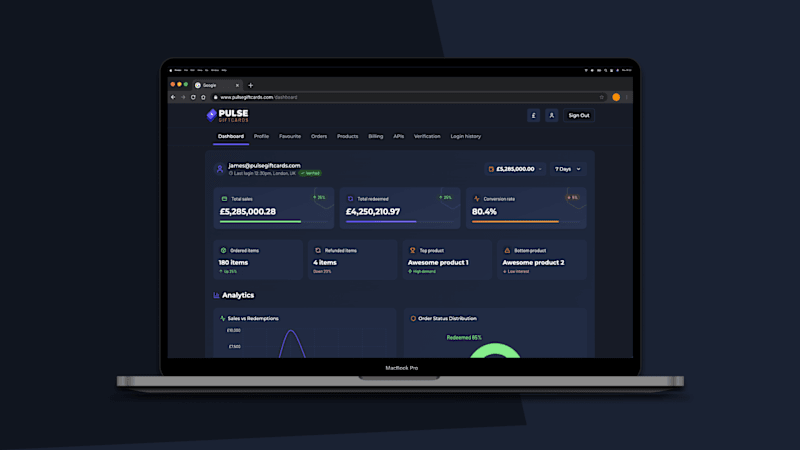
Task: Click the Sign Out button
Action: (x=579, y=115)
